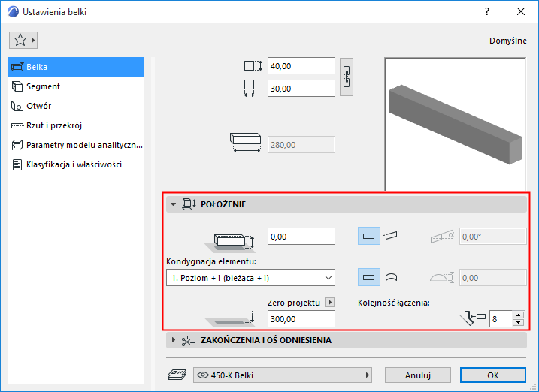
Task: Confirm with the OK button
Action: click(492, 375)
